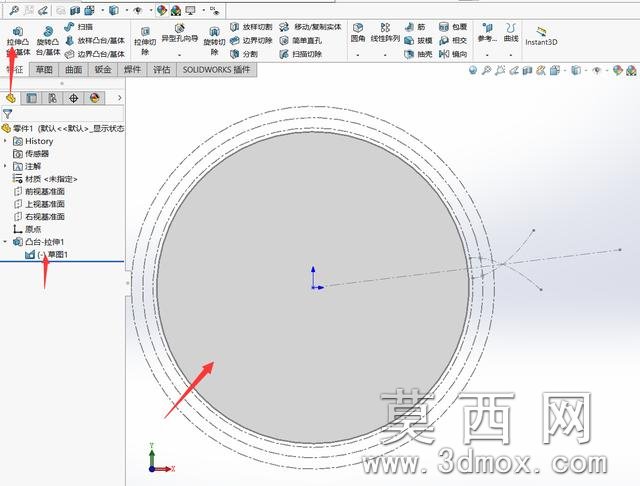640x486 pixels.
Task: Choose the Rib (筋) feature
Action: coord(415,27)
